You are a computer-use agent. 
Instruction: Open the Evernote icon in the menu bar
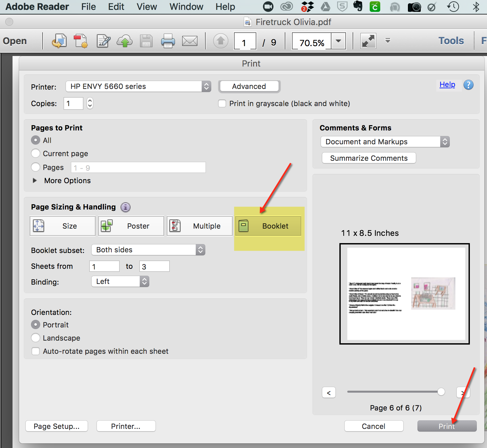pos(358,7)
